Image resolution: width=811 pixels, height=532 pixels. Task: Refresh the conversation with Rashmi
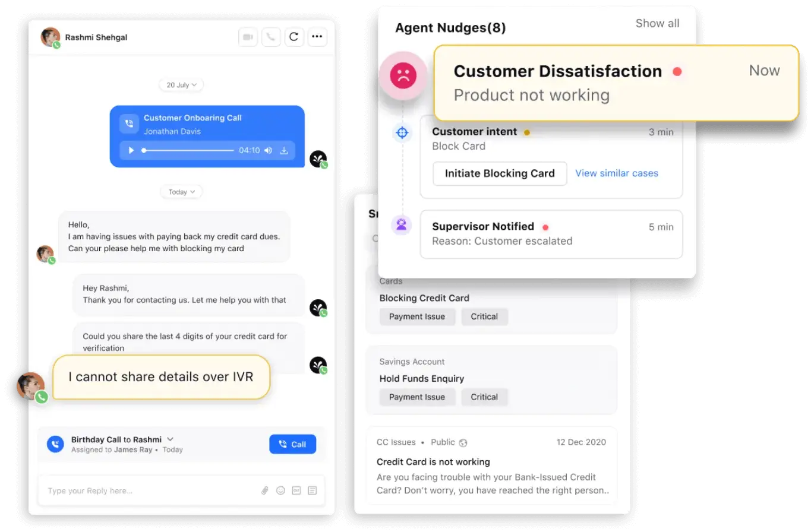(x=294, y=37)
